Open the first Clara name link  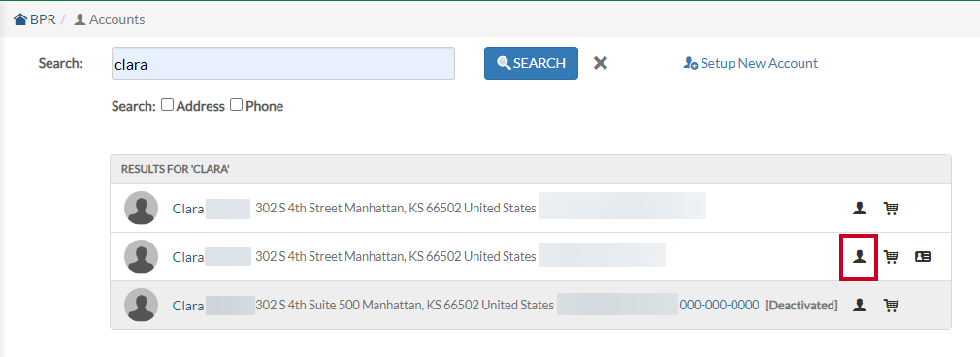(x=188, y=209)
